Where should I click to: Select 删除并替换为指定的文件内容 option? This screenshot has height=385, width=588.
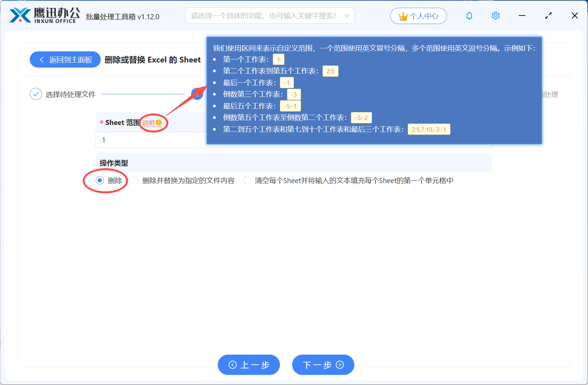tap(134, 180)
